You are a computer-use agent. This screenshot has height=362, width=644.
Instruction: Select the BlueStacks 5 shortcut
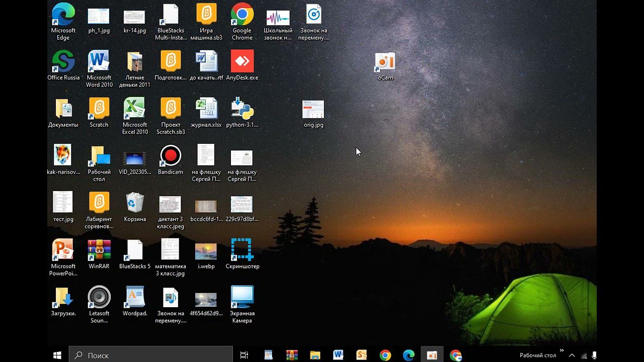[135, 255]
